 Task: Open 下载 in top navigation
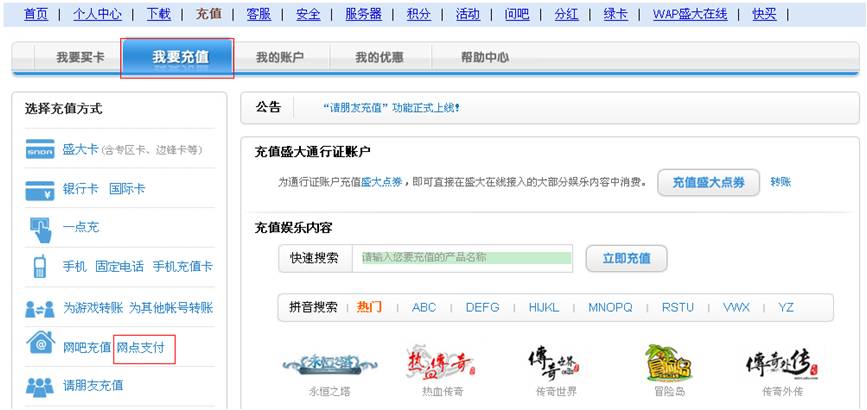pos(159,14)
